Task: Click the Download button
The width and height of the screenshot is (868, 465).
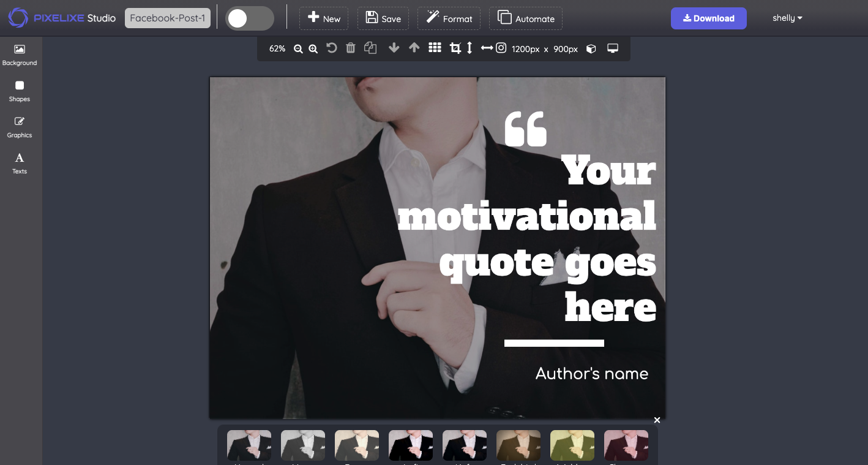Action: coord(709,18)
